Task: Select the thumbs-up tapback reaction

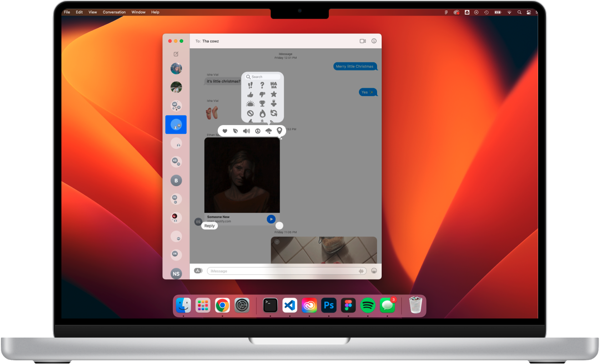Action: 250,94
